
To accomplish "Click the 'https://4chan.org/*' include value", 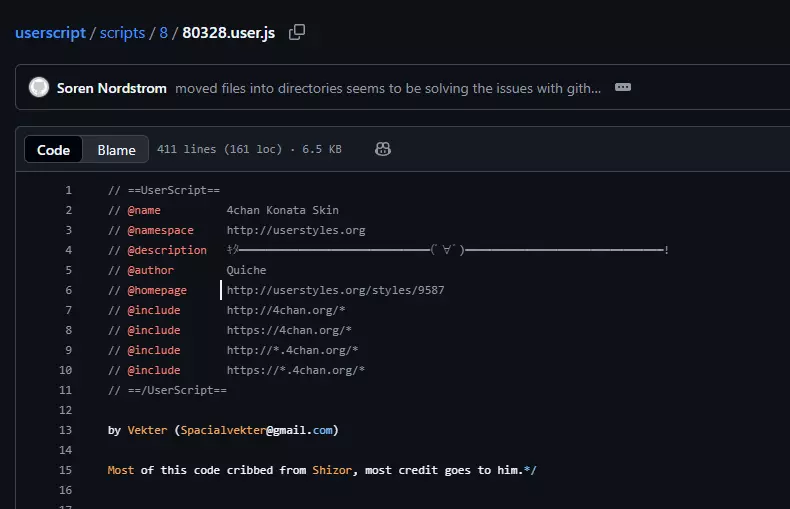I will 289,330.
